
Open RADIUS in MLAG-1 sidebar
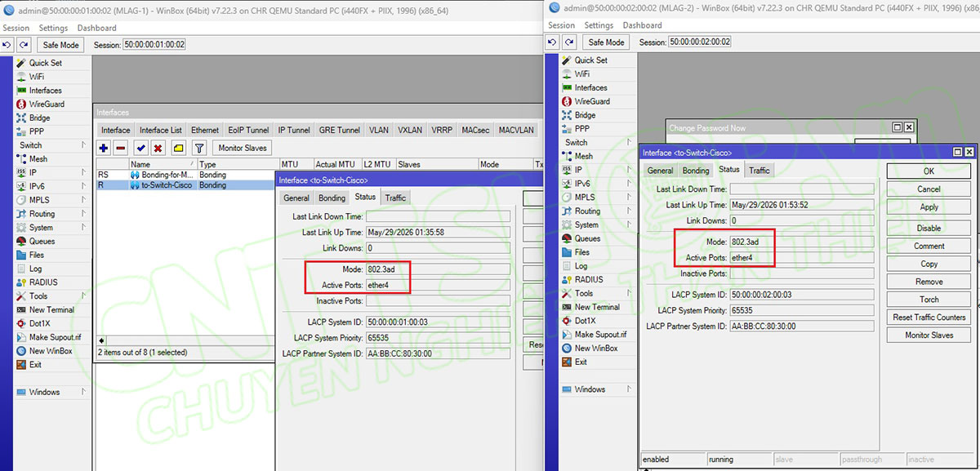[x=43, y=282]
